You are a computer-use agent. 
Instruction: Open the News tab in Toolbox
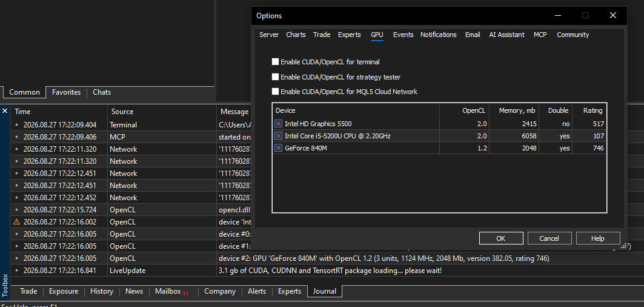(x=134, y=291)
